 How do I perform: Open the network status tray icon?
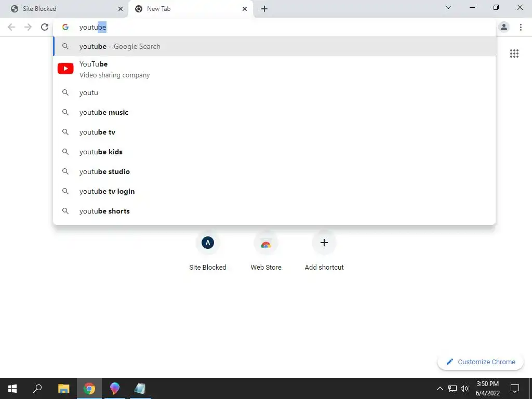453,389
